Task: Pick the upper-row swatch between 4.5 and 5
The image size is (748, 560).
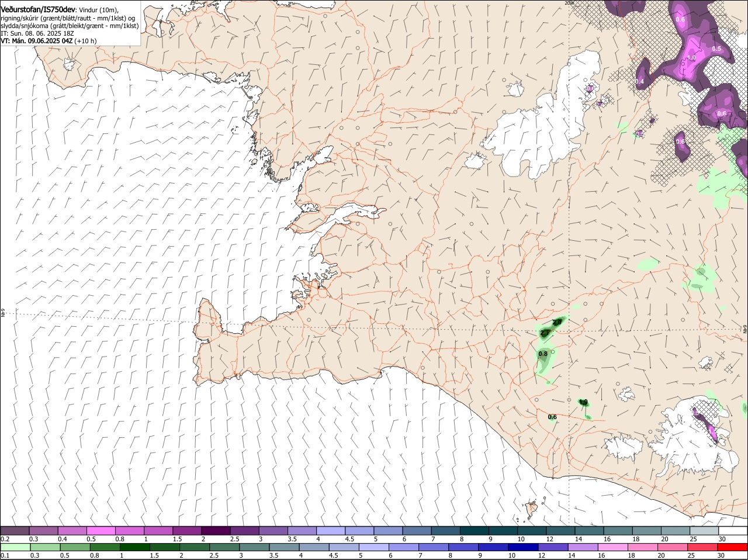Action: tap(359, 531)
